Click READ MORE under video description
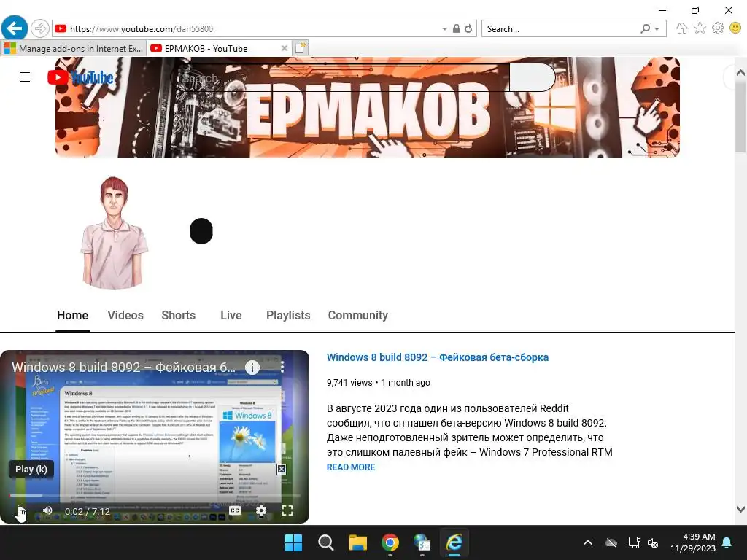 click(351, 467)
